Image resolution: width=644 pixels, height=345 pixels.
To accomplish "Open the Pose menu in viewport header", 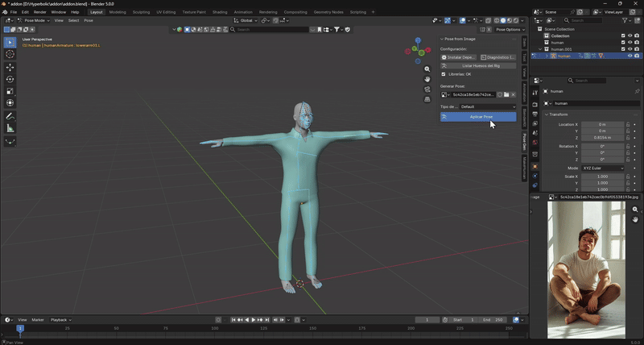I will point(89,20).
